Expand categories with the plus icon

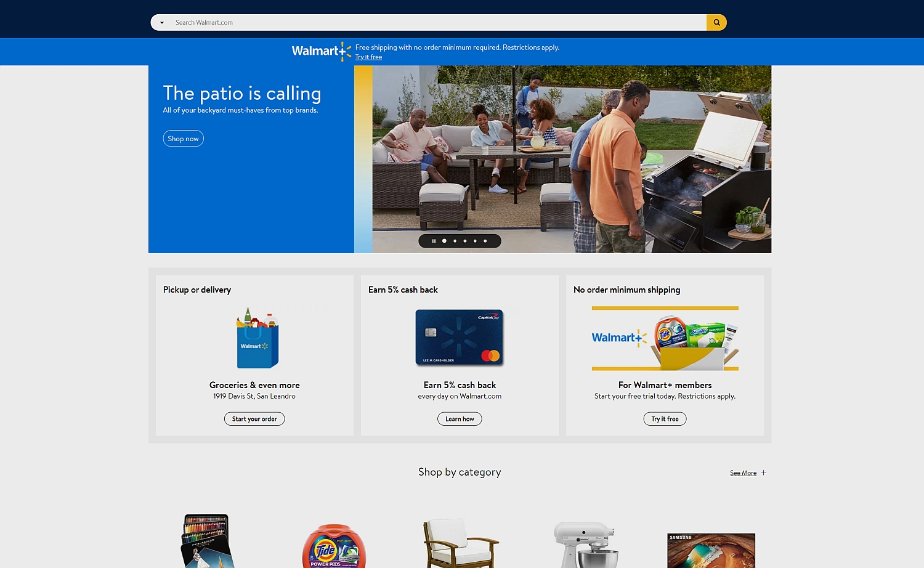[764, 473]
